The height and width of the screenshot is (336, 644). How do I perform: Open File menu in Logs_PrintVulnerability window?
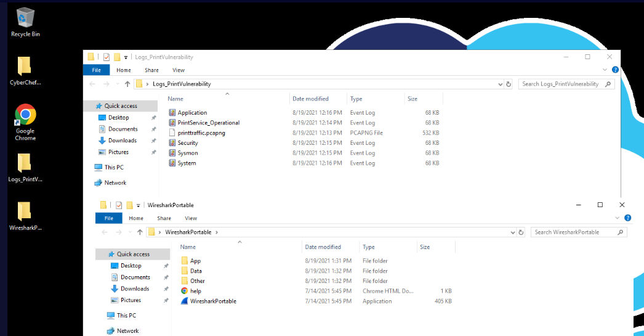coord(97,70)
